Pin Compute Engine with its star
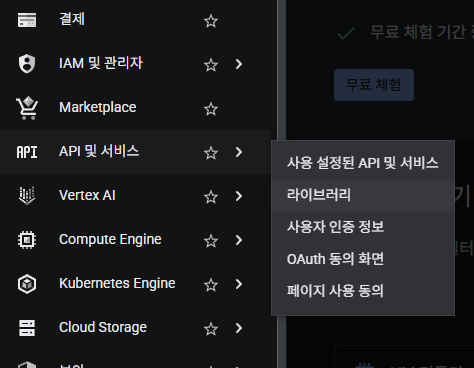The height and width of the screenshot is (368, 474). point(211,241)
